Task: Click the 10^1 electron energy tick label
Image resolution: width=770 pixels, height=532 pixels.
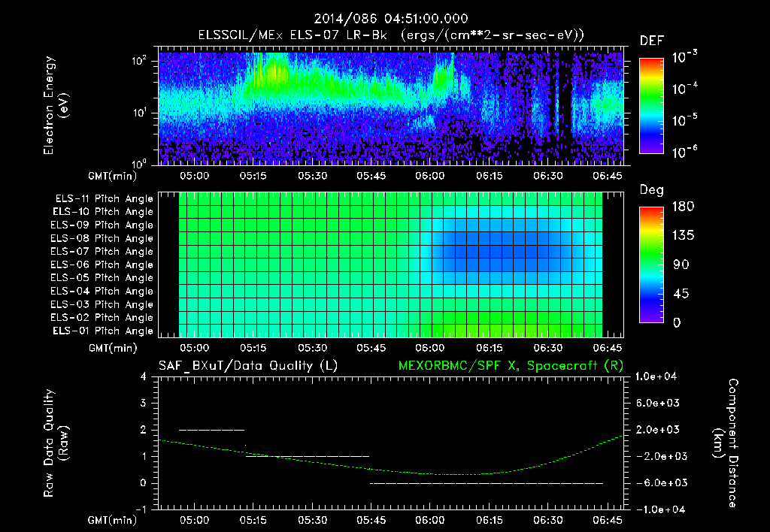Action: pyautogui.click(x=139, y=113)
